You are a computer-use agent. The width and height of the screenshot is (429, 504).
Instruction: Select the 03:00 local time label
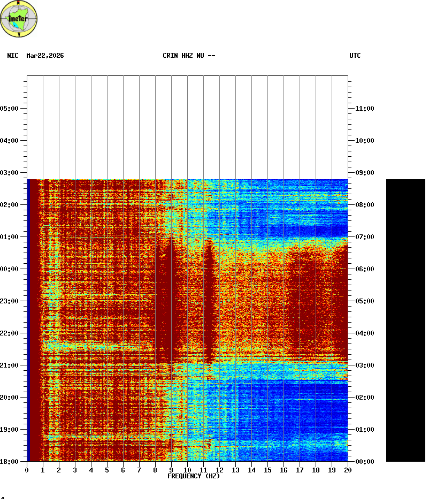click(10, 173)
